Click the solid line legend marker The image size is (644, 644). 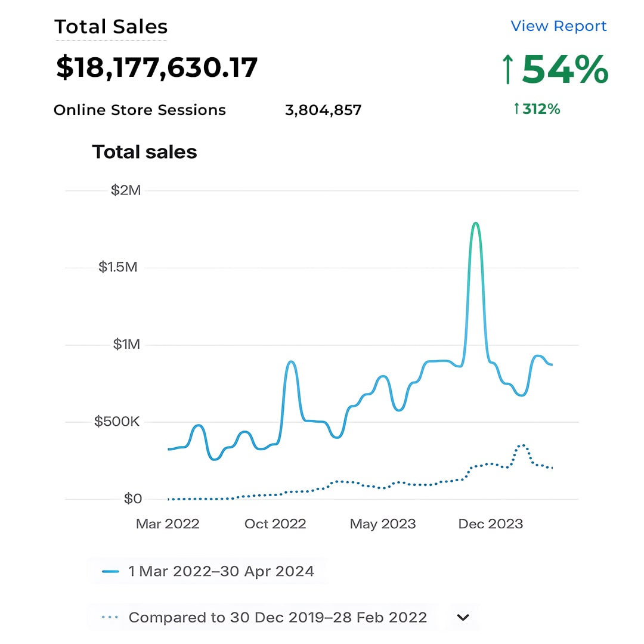click(111, 572)
